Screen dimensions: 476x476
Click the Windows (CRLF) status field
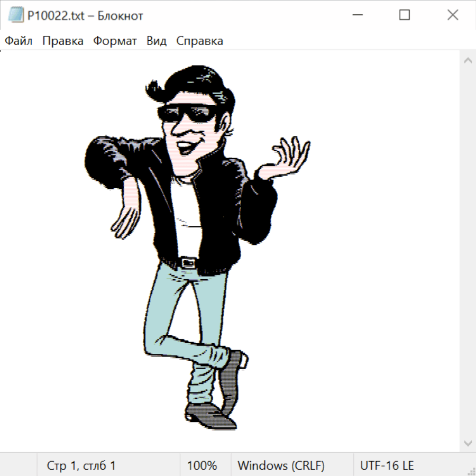281,465
